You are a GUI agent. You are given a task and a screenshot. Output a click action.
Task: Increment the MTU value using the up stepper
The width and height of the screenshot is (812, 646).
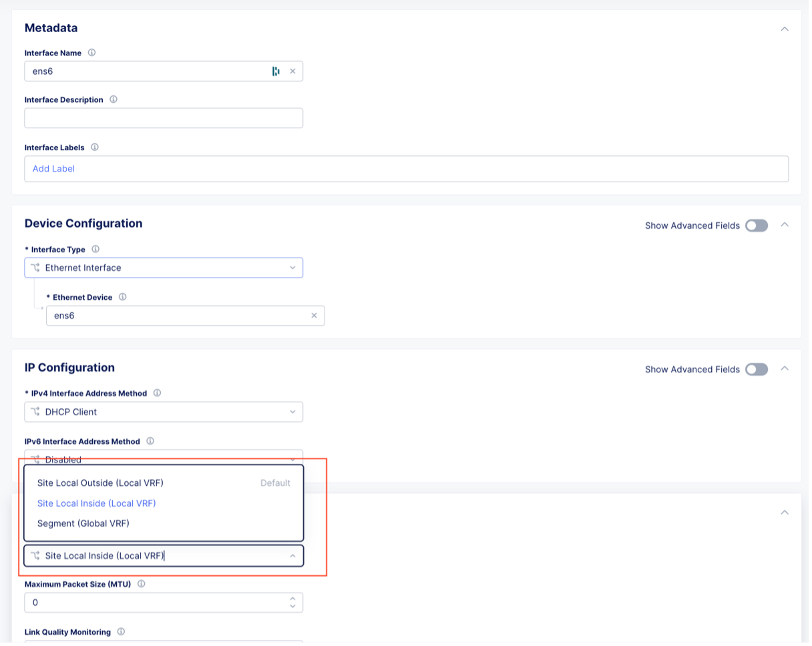point(292,599)
